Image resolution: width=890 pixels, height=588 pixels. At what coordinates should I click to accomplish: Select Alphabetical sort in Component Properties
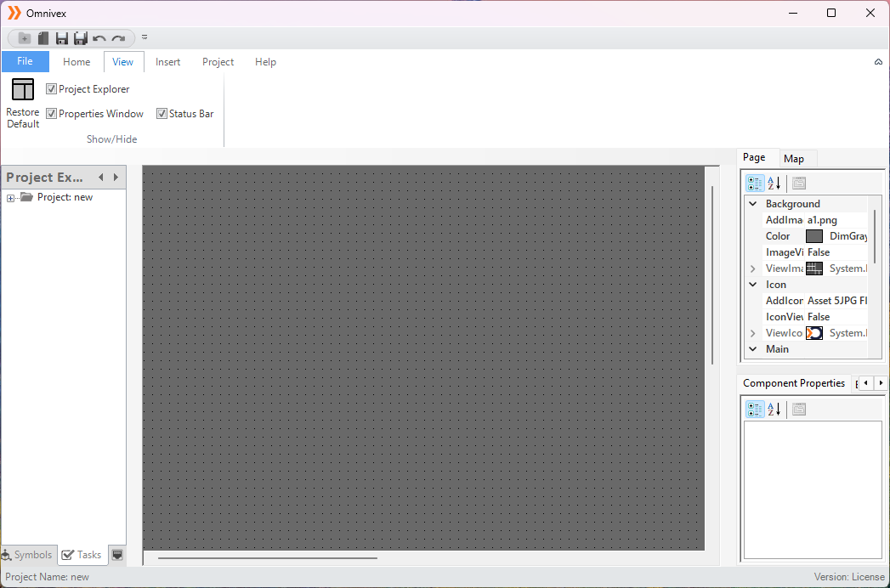pos(774,410)
